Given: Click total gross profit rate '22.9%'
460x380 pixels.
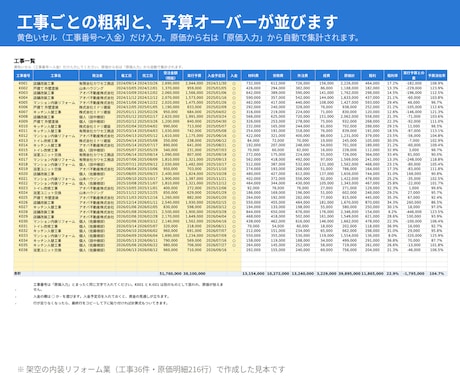Looking at the screenshot, I should pos(392,274).
